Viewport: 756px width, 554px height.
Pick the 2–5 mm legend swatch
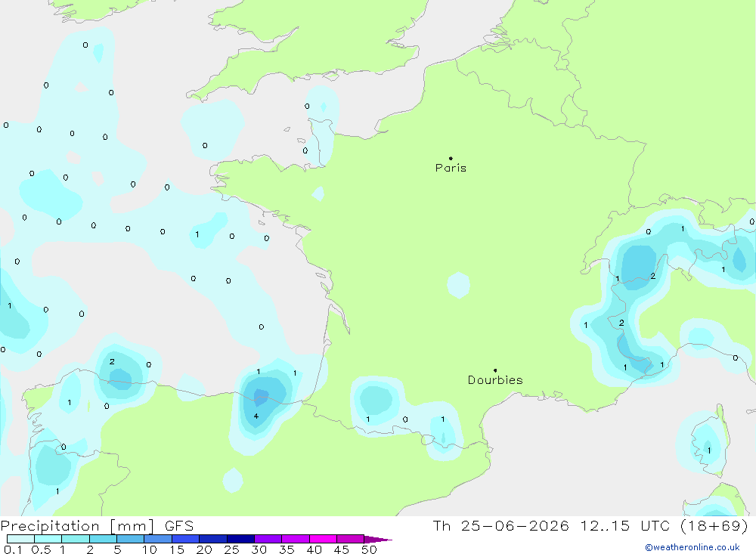click(103, 539)
